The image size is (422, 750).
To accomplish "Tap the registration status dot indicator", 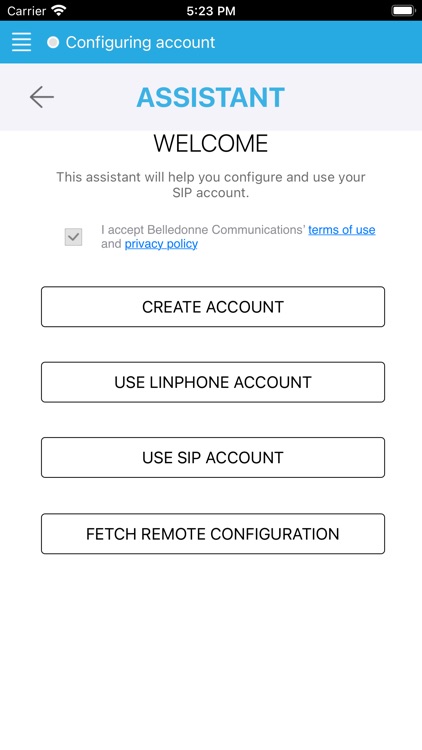I will pyautogui.click(x=53, y=43).
